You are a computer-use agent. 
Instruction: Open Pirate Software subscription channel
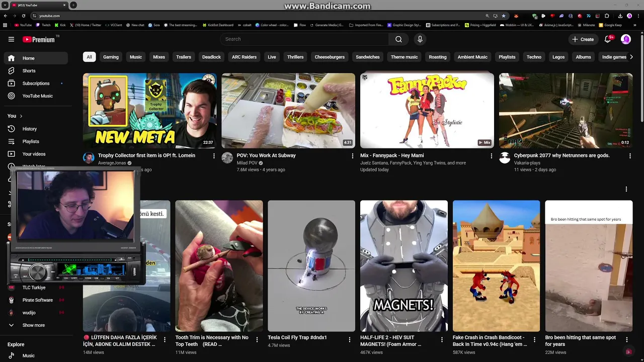(x=36, y=300)
